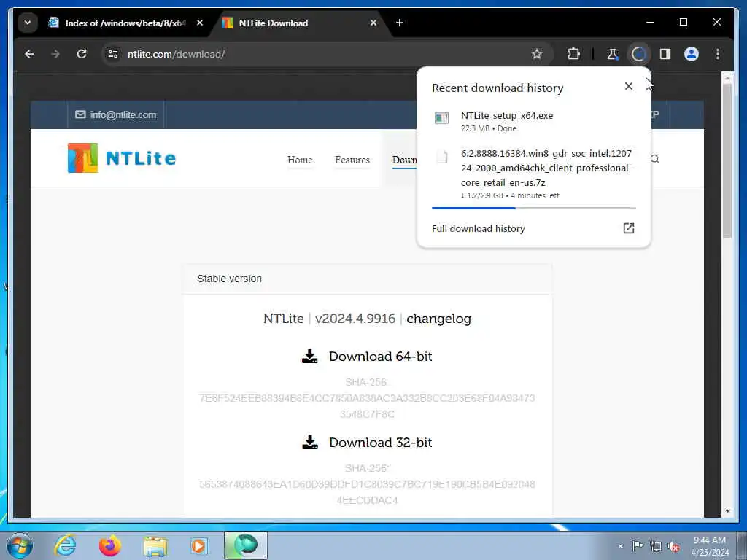The height and width of the screenshot is (560, 747).
Task: Open the clock showing 9:44 AM
Action: coord(710,546)
